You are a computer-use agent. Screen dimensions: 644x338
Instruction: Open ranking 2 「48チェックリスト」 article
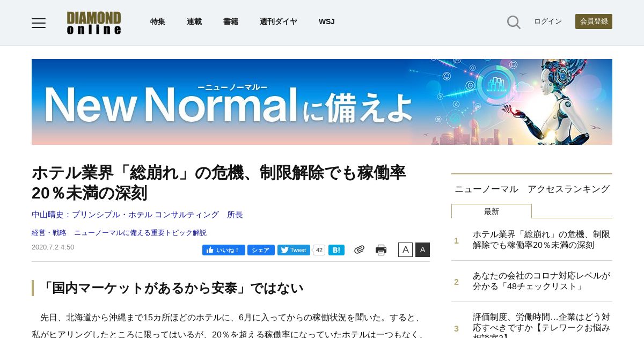point(541,281)
